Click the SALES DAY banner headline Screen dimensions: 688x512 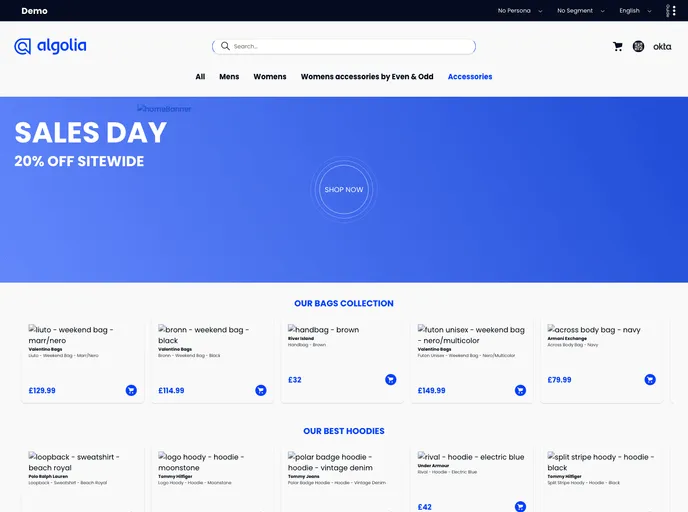pos(90,132)
